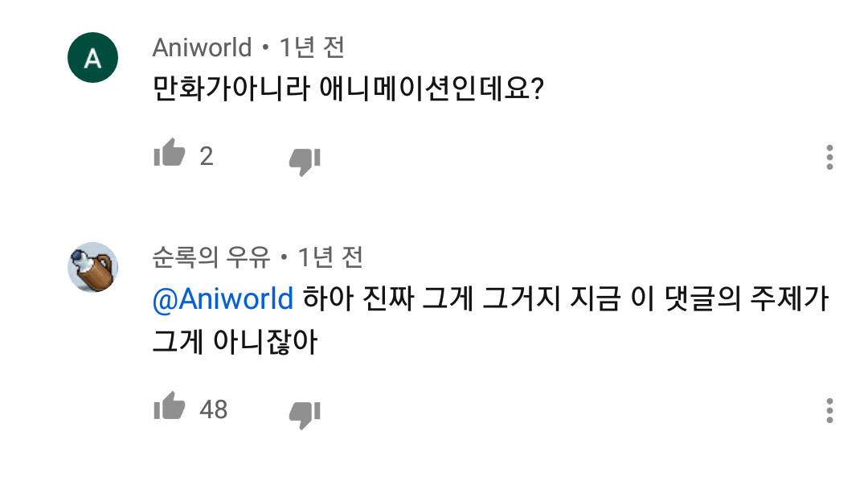This screenshot has height=485, width=868.
Task: Click the "1년 전" timestamp beside Aniworld
Action: pos(312,47)
